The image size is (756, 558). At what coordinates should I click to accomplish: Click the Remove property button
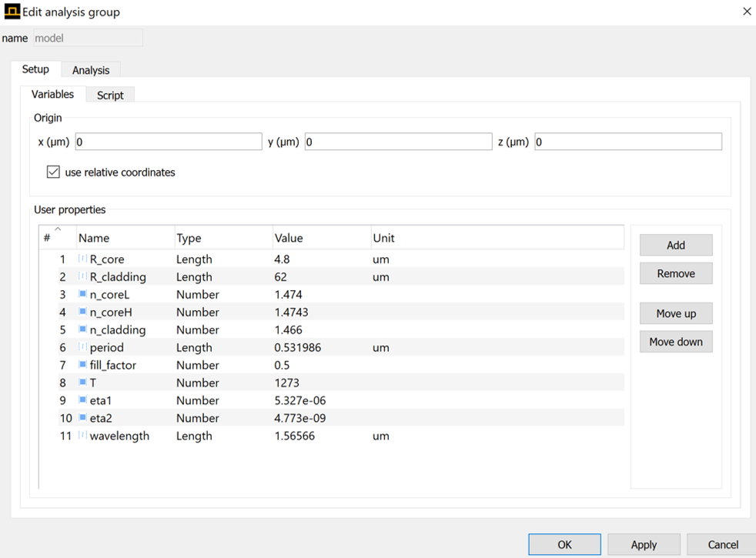coord(676,273)
